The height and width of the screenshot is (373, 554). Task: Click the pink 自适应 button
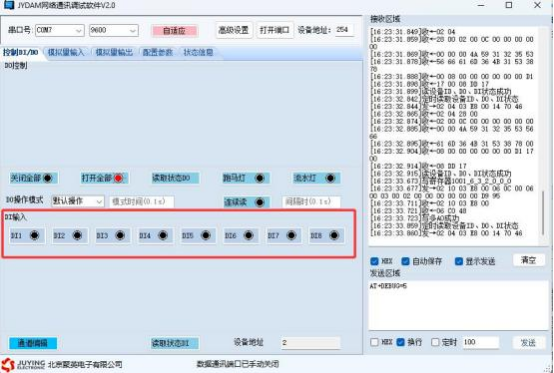[x=174, y=31]
